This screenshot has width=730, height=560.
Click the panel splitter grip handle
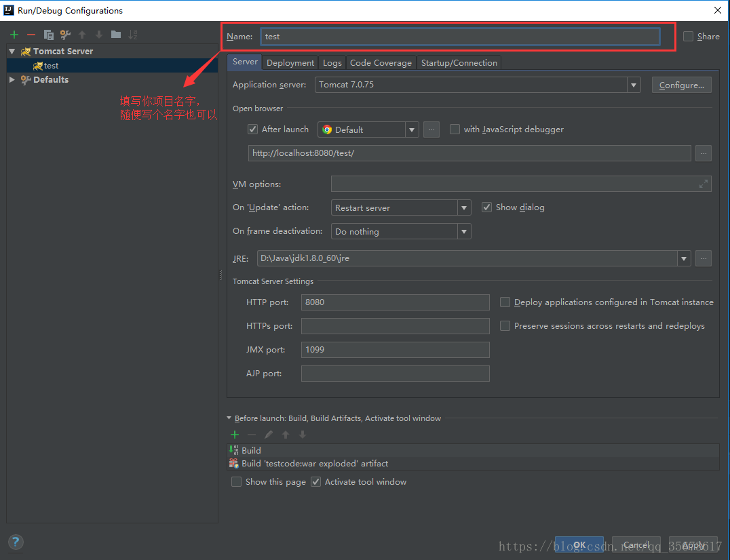tap(220, 276)
